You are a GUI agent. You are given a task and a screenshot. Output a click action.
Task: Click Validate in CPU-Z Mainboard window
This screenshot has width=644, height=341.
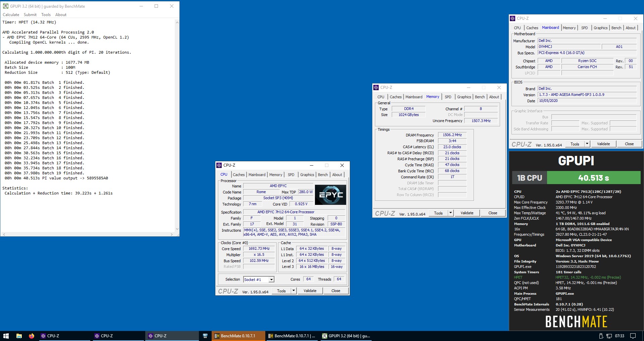[x=603, y=144]
